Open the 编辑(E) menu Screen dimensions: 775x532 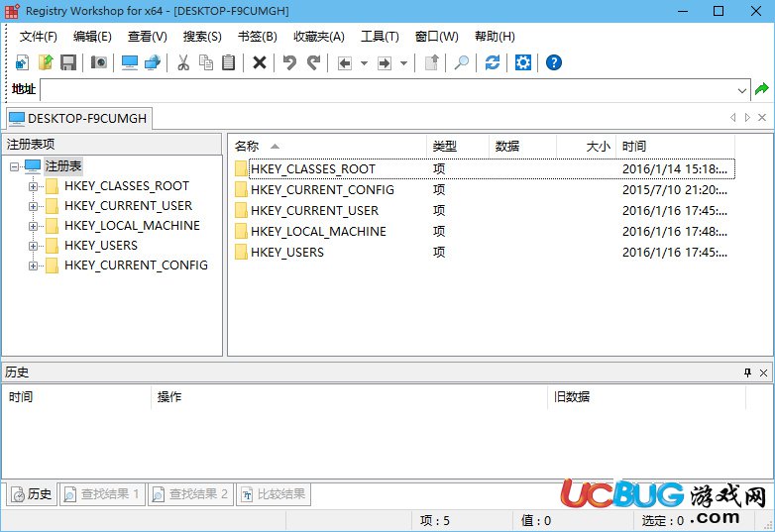92,37
